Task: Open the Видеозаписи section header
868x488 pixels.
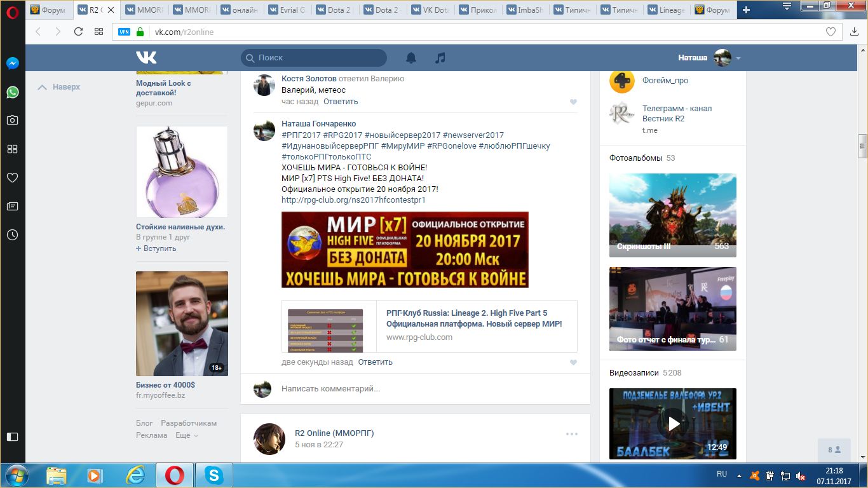Action: tap(635, 373)
